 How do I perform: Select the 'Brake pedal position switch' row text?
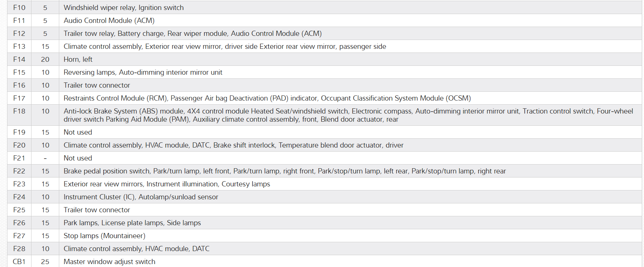(284, 171)
